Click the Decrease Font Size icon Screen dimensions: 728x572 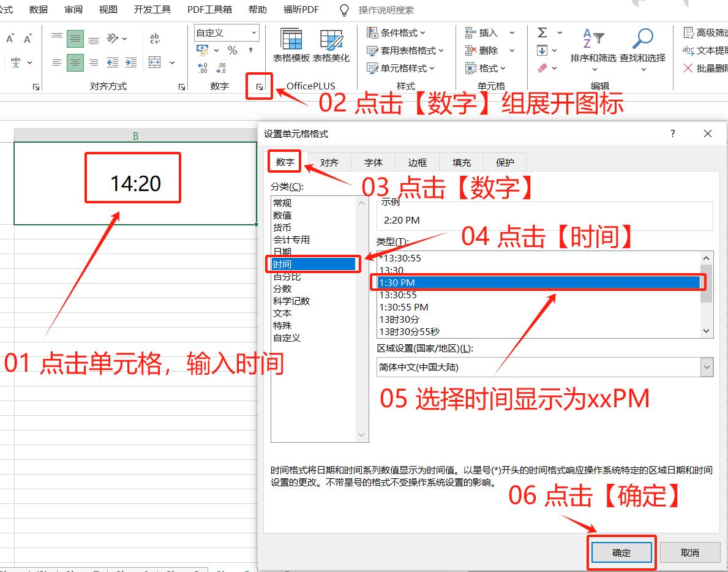point(28,39)
